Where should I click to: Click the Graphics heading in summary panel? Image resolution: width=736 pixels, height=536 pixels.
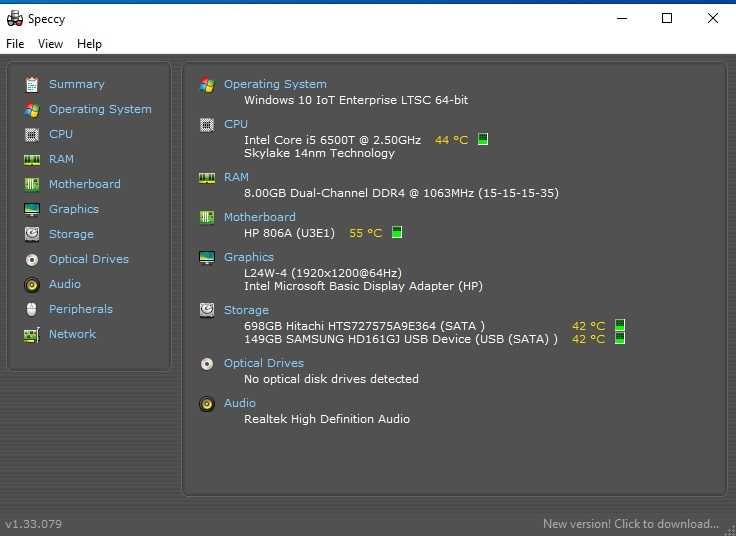(249, 257)
